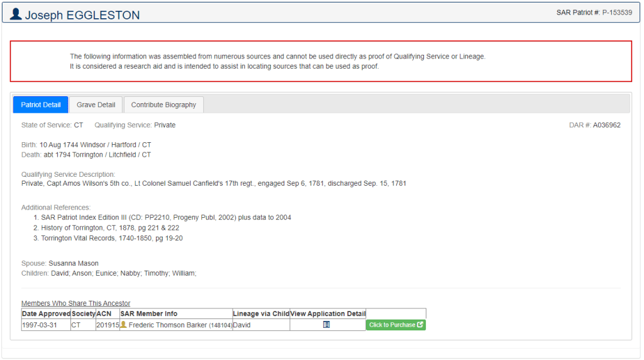Open the View Application Detail document icon
The image size is (644, 360).
[326, 325]
